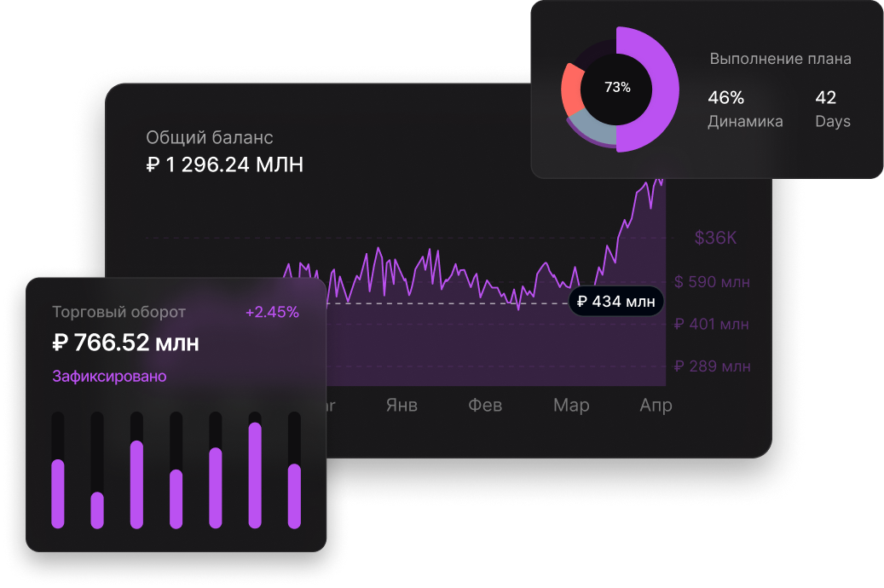Select the Янв month tab
Screen dimensions: 884x588
click(402, 406)
